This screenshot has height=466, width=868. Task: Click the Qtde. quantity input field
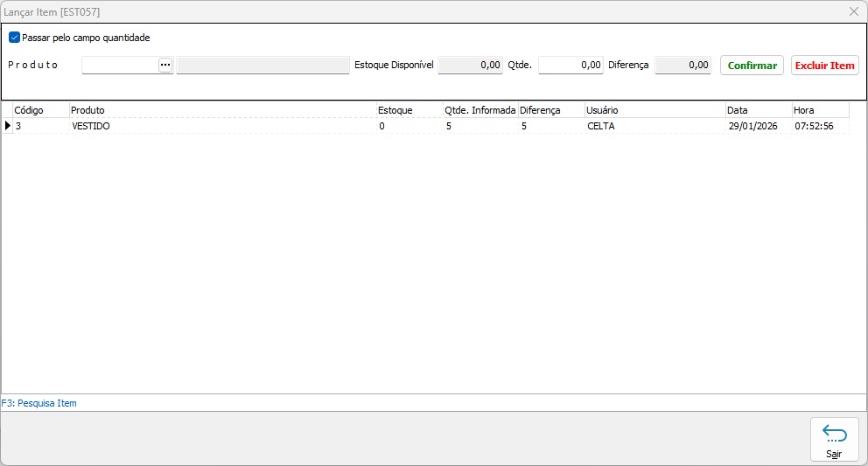point(570,66)
